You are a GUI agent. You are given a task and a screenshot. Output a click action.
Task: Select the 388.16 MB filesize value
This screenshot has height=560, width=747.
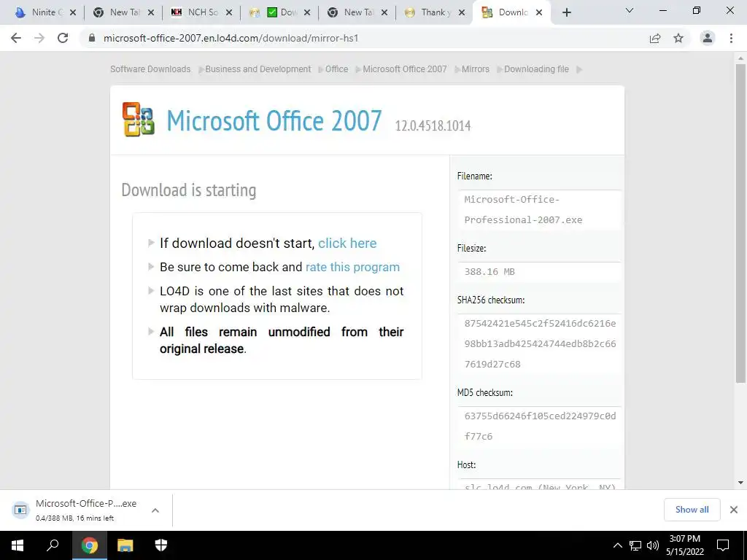point(489,272)
